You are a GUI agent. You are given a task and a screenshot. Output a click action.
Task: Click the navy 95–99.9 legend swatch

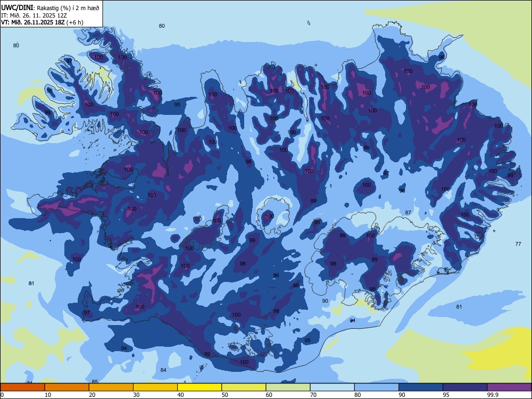(465, 387)
